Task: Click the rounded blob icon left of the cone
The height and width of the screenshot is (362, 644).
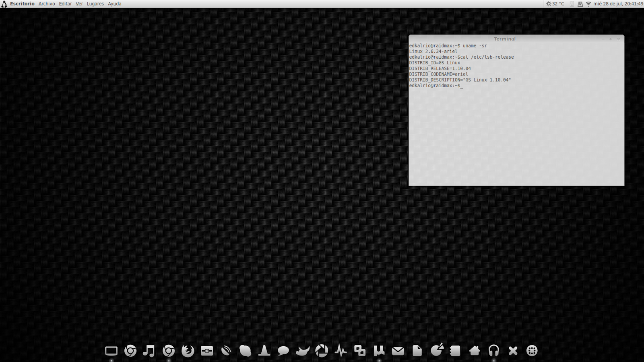Action: tap(245, 351)
